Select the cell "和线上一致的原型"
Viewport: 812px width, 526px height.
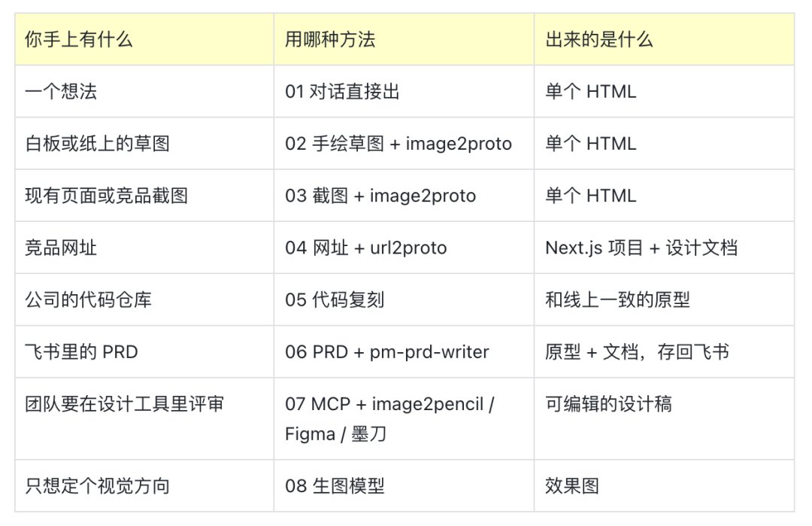click(665, 299)
